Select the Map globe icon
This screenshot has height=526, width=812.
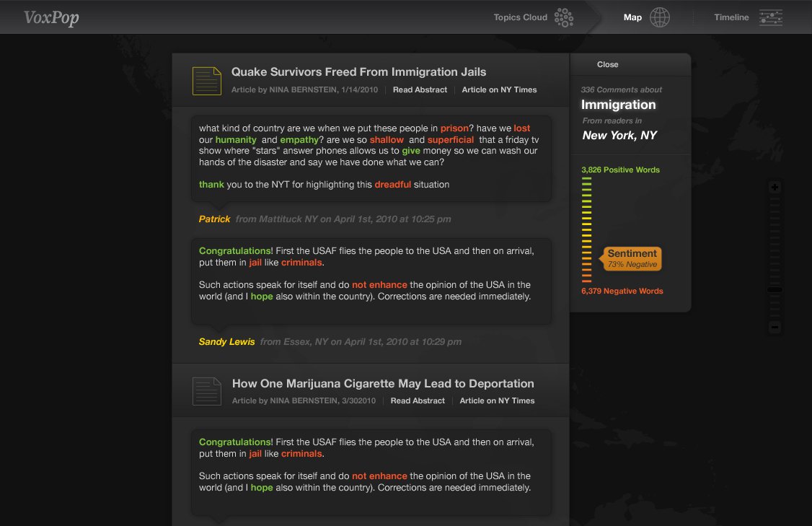tap(660, 17)
